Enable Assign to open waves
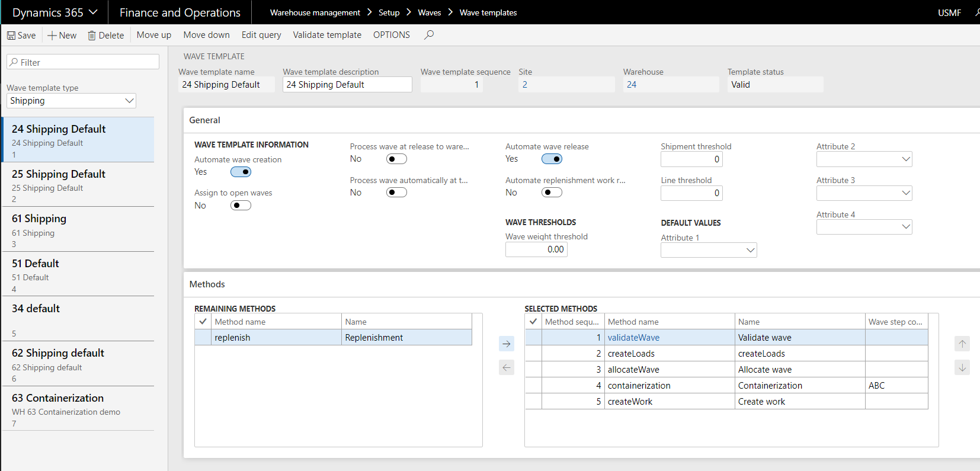The height and width of the screenshot is (471, 980). point(241,206)
